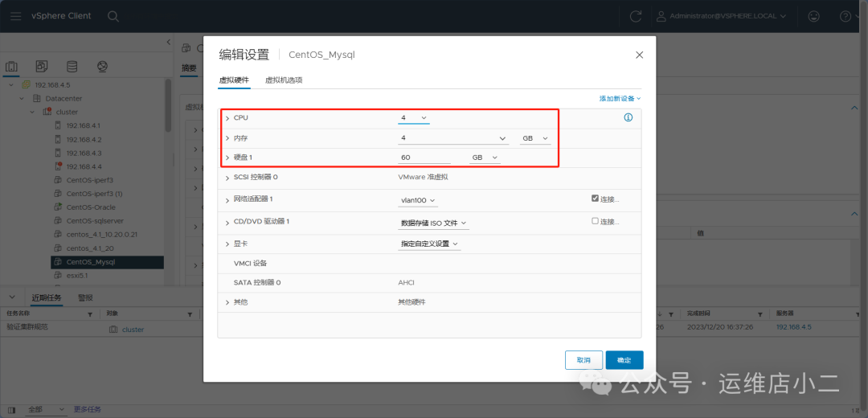Expand the CPU settings row
Image resolution: width=868 pixels, height=418 pixels.
227,118
